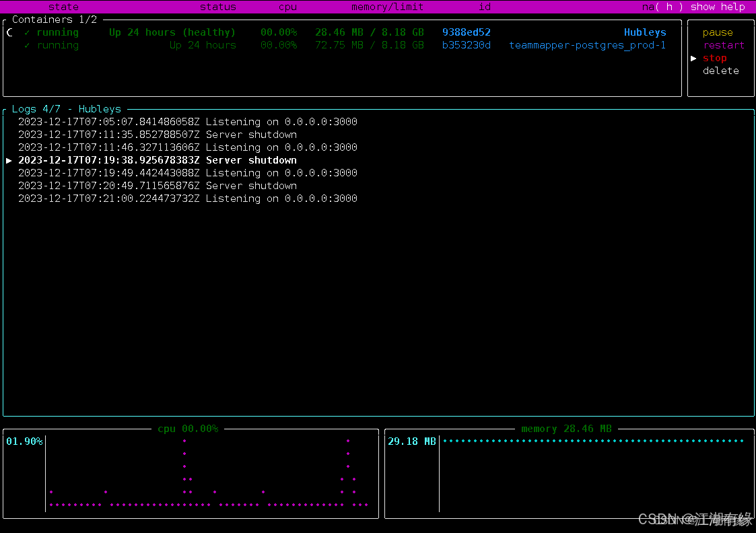The image size is (756, 533).
Task: Click the "memory 28.46 MB" chart title
Action: [x=567, y=429]
